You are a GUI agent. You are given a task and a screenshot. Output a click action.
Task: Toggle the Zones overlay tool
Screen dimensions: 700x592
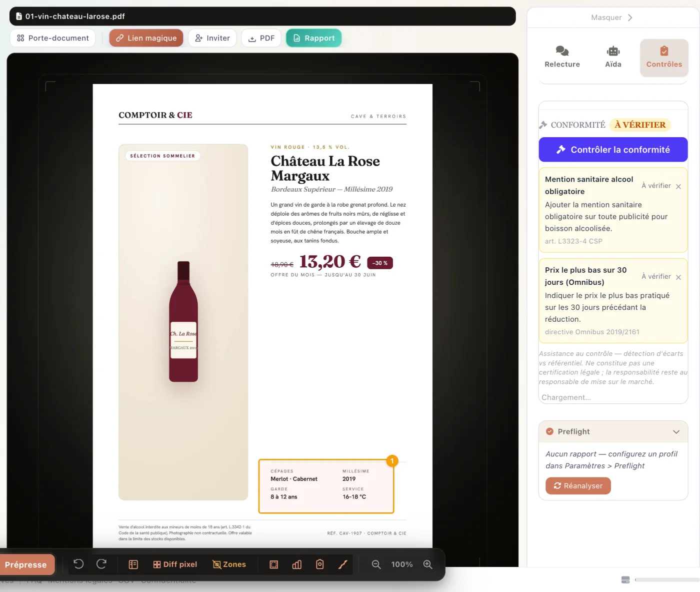tap(229, 564)
